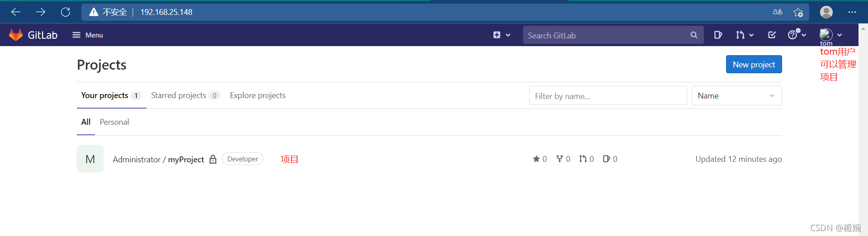Click Updated 12 minutes ago text
The width and height of the screenshot is (868, 236).
point(738,159)
